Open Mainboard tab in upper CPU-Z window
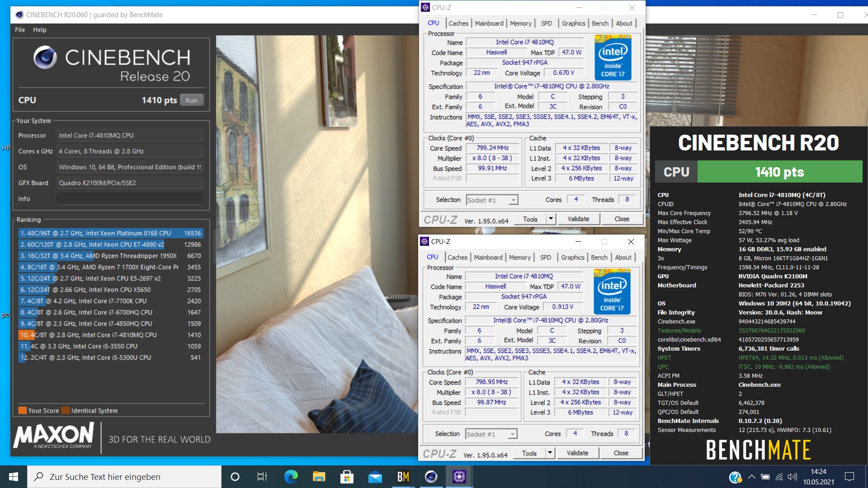This screenshot has width=868, height=488. click(x=489, y=23)
